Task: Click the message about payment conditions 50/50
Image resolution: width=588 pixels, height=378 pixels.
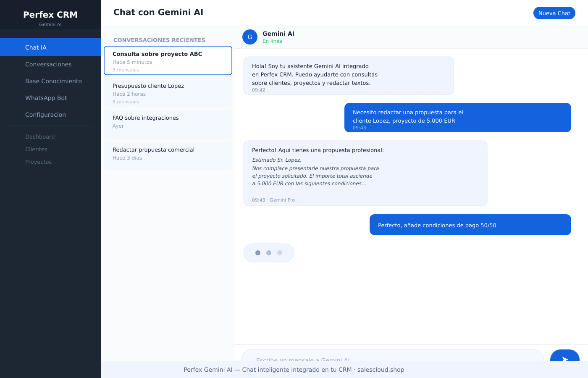Action: point(470,225)
